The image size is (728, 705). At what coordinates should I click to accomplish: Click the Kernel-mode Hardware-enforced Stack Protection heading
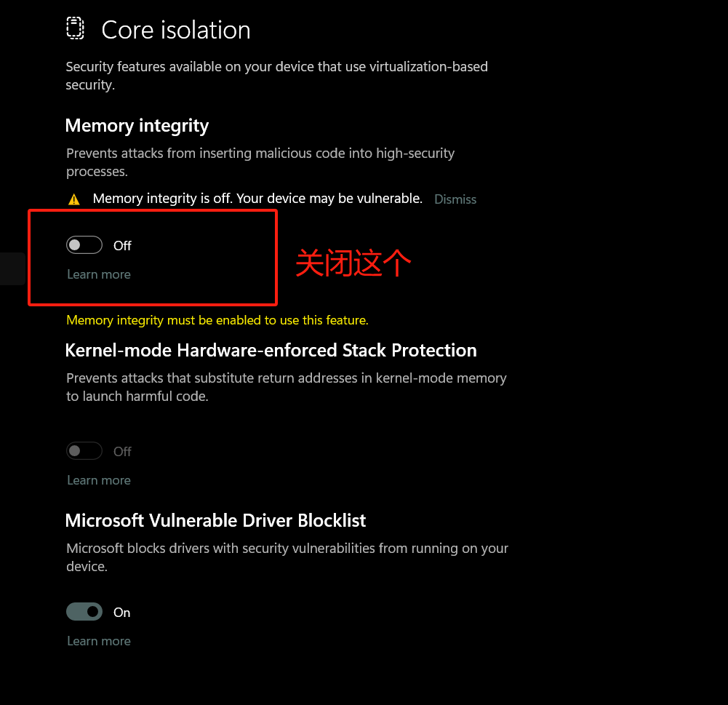click(x=271, y=350)
